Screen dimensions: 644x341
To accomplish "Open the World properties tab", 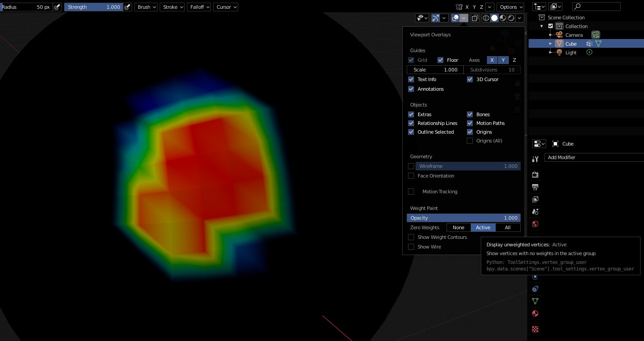I will click(535, 224).
